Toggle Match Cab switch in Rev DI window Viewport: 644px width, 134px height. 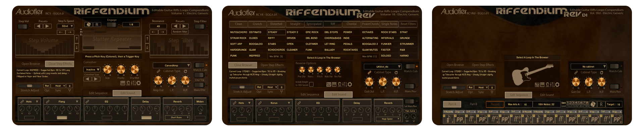[614, 66]
